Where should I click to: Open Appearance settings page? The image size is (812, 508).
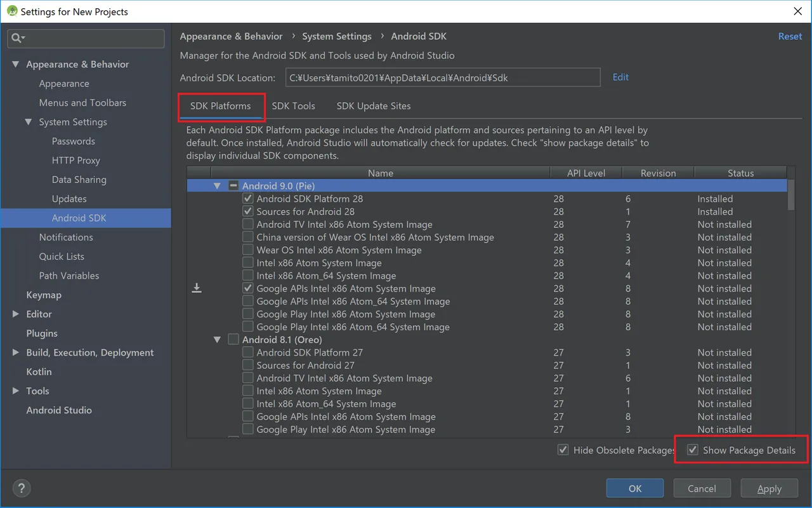(64, 83)
